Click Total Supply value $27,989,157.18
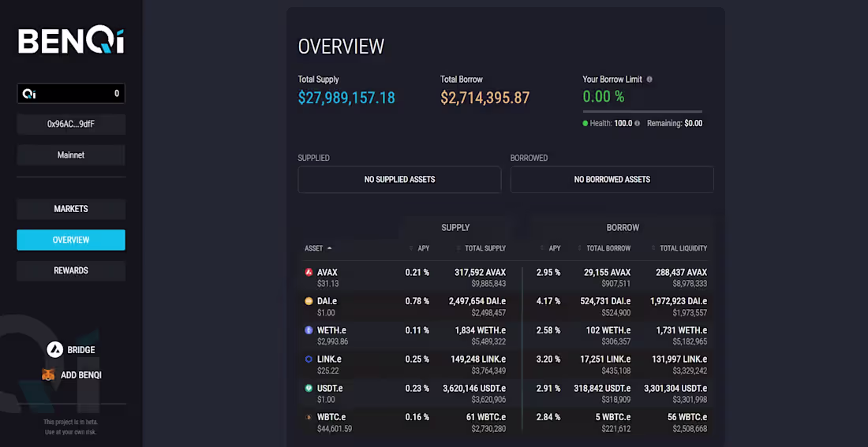 click(346, 98)
